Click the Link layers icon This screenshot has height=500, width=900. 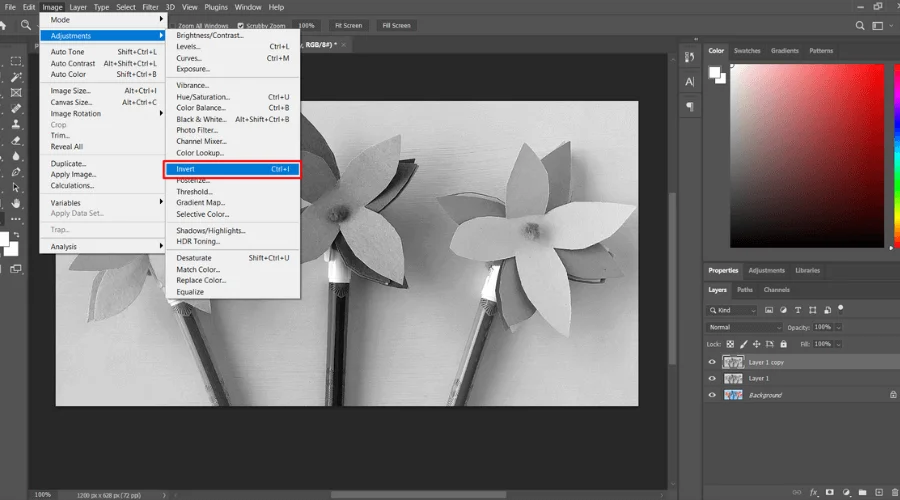[x=797, y=492]
